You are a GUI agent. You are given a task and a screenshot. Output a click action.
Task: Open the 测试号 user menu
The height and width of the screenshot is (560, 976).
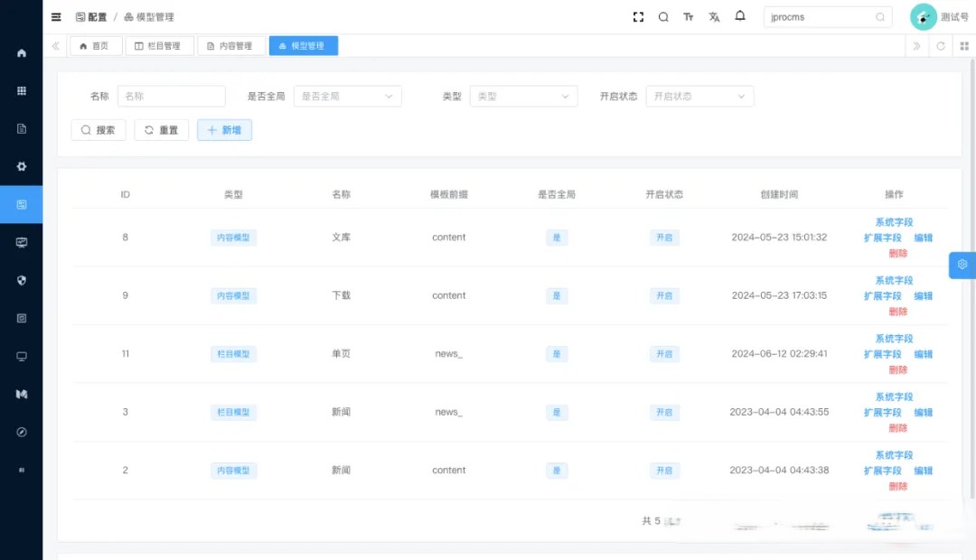(x=954, y=17)
